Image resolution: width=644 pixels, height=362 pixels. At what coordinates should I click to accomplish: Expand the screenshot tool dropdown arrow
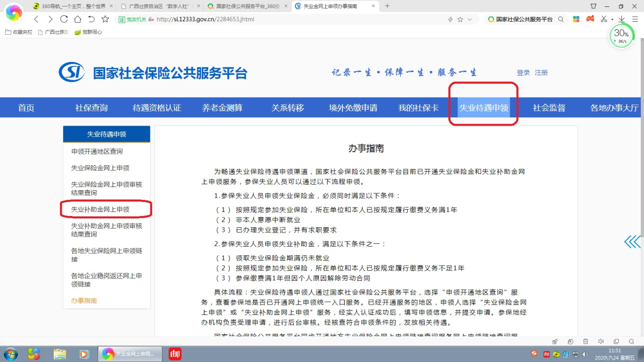point(612,20)
